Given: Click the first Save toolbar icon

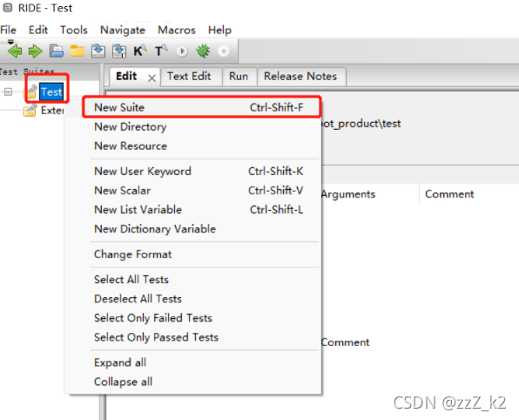Looking at the screenshot, I should 98,51.
